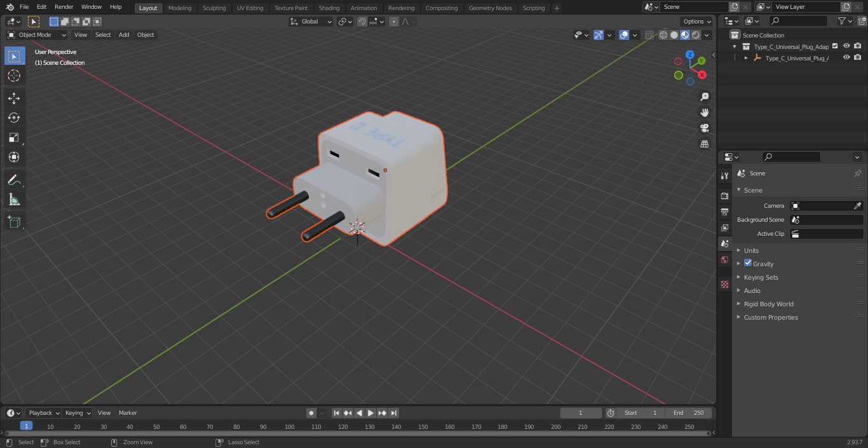Toggle snapping magnet icon
This screenshot has width=868, height=448.
tap(362, 22)
